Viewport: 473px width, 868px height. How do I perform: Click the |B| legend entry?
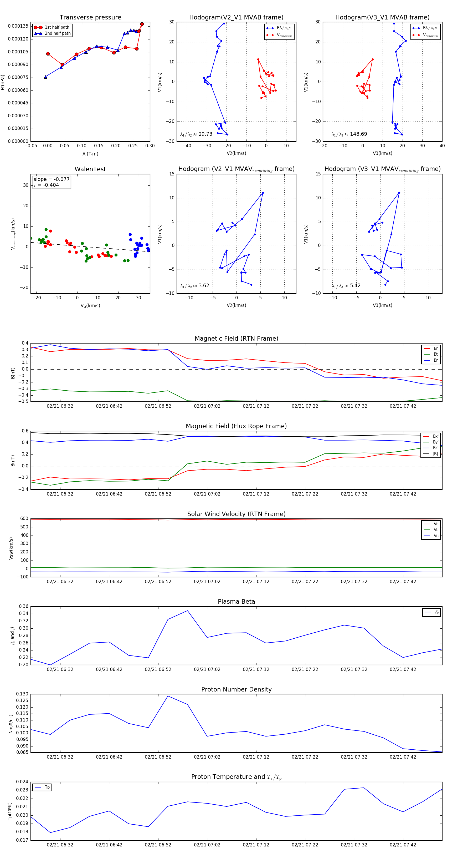point(431,454)
